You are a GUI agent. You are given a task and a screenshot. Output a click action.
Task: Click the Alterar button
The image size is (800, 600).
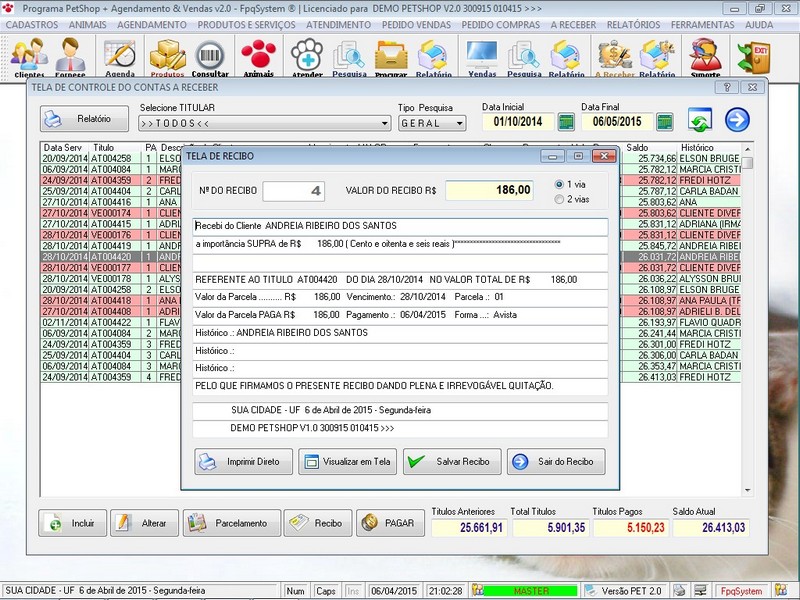(144, 523)
